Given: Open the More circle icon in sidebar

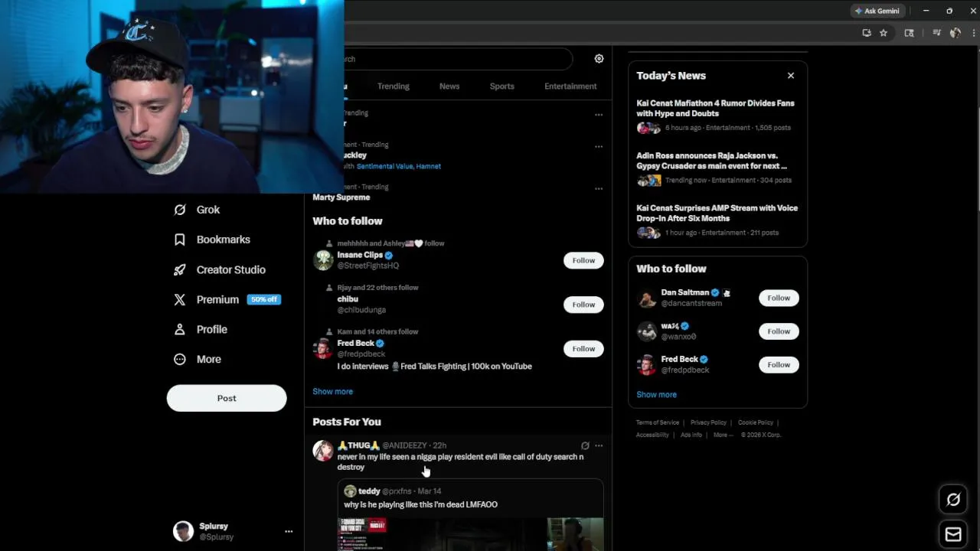Looking at the screenshot, I should (180, 359).
